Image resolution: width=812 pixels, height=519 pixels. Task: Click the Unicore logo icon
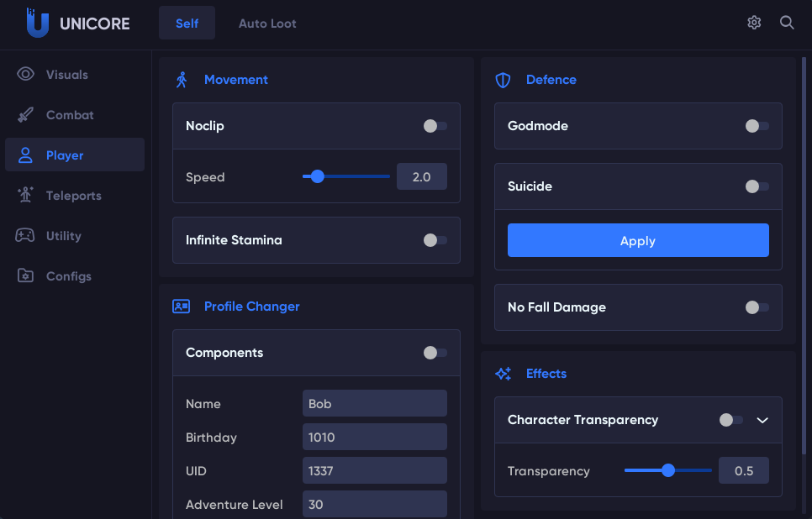point(37,23)
